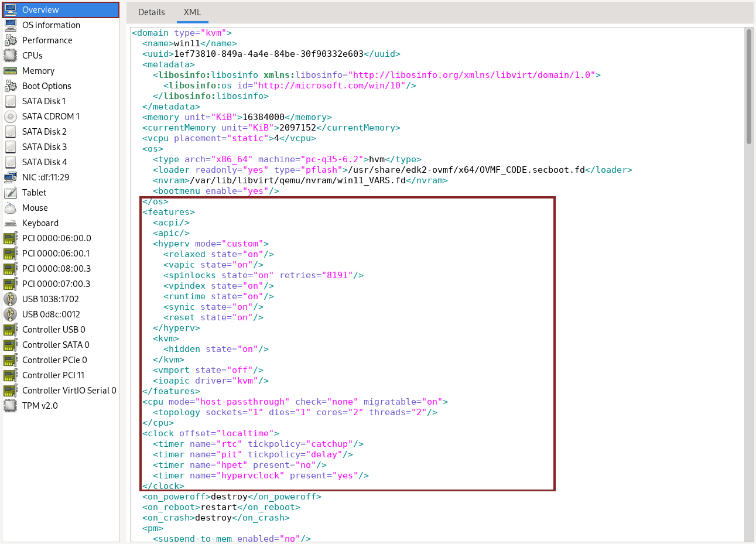
Task: Click the uuid value in XML
Action: coord(269,54)
